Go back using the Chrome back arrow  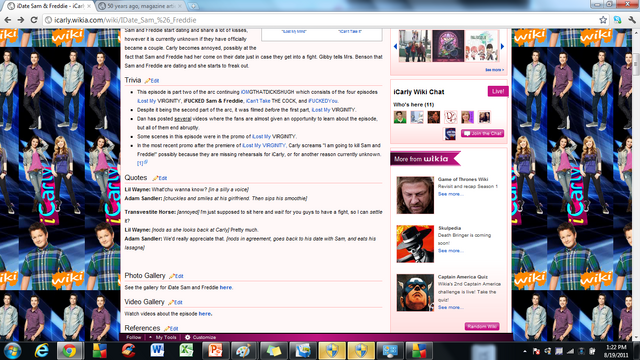(8, 20)
